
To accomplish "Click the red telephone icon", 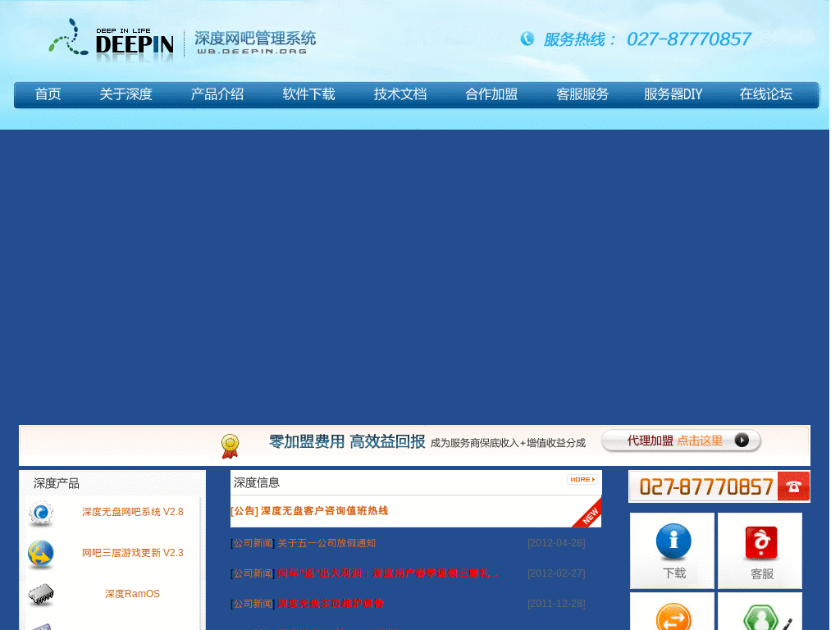I will (x=793, y=486).
